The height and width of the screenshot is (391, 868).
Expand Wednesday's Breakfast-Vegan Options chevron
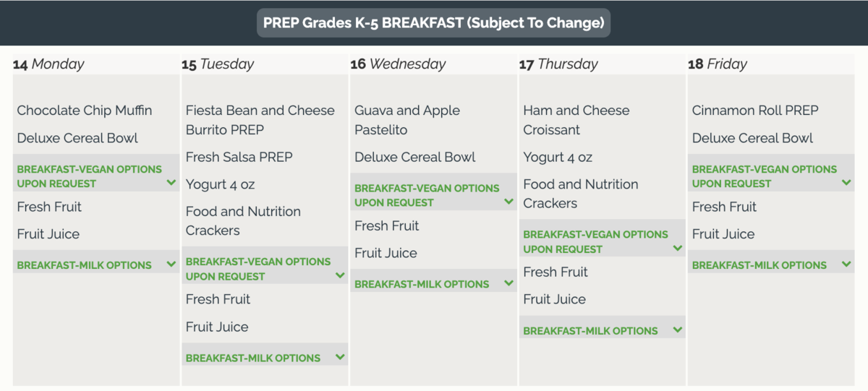click(x=509, y=202)
